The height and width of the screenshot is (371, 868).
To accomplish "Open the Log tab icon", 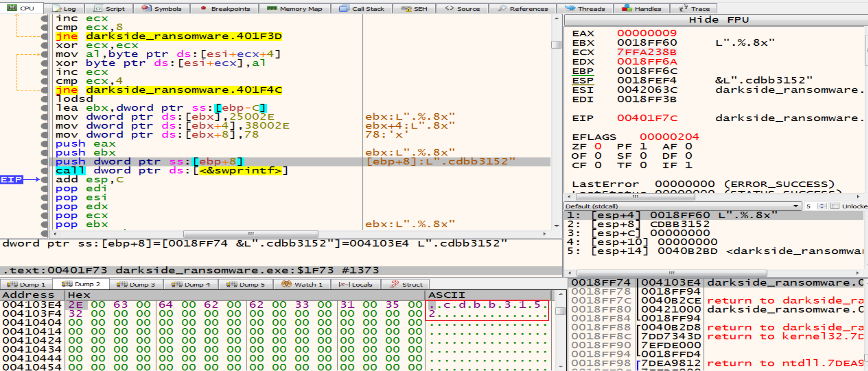I will (x=57, y=8).
